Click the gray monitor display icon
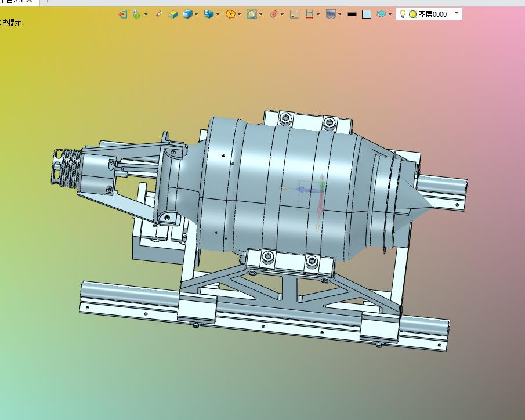Image resolution: width=525 pixels, height=420 pixels. [x=331, y=14]
